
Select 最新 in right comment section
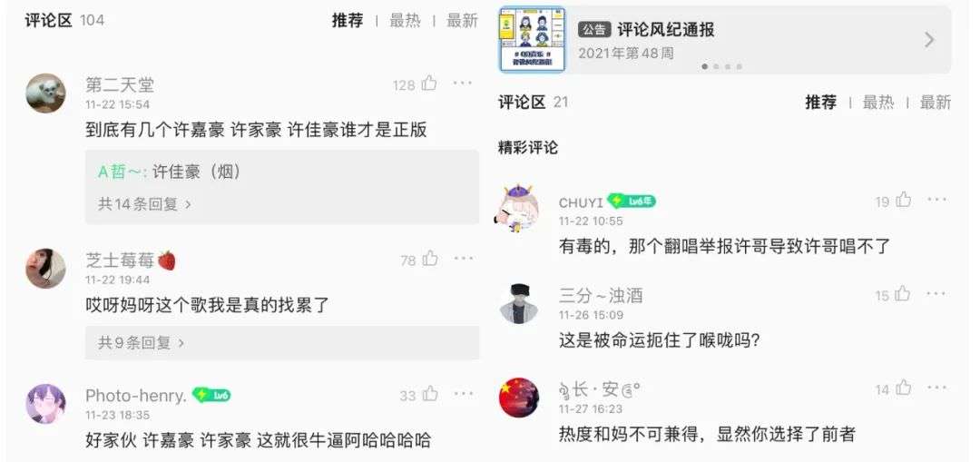point(935,103)
